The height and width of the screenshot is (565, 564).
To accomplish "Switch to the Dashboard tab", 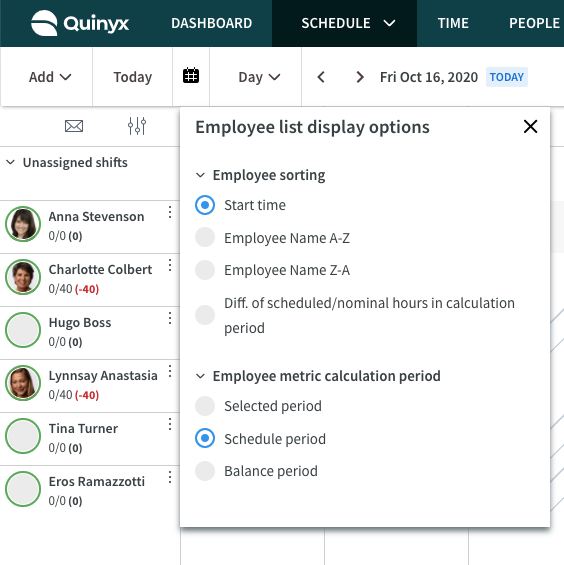I will click(212, 23).
